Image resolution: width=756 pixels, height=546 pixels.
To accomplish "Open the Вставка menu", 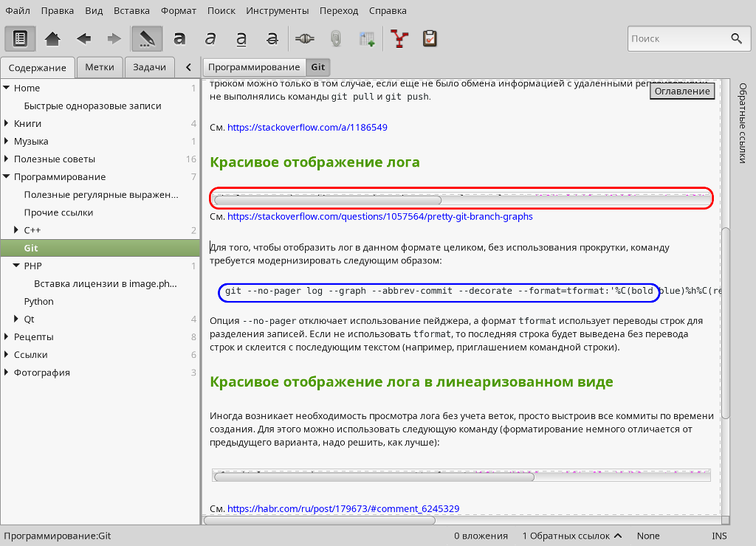I will pos(131,10).
